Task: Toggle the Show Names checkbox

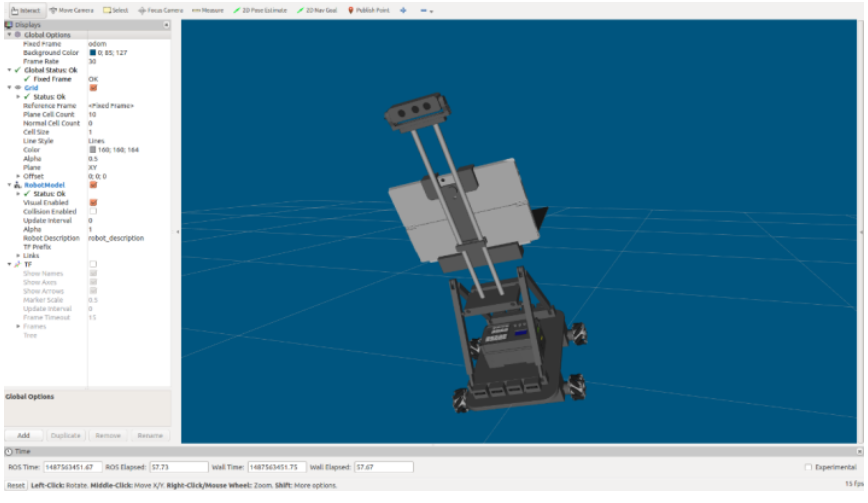Action: (x=93, y=273)
